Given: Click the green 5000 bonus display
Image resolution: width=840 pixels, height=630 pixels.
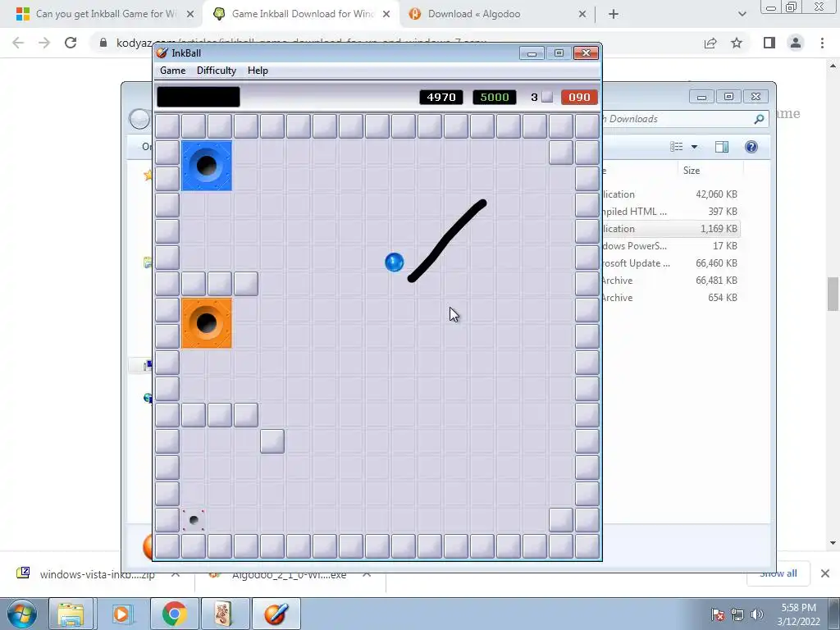Looking at the screenshot, I should [495, 97].
